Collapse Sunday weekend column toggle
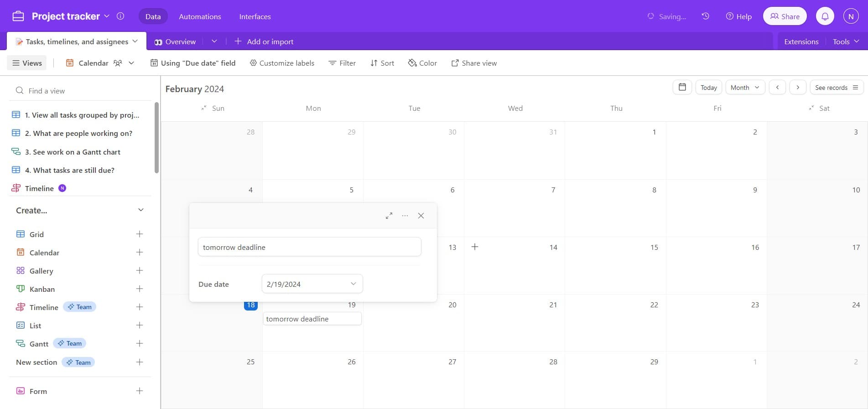 click(203, 108)
